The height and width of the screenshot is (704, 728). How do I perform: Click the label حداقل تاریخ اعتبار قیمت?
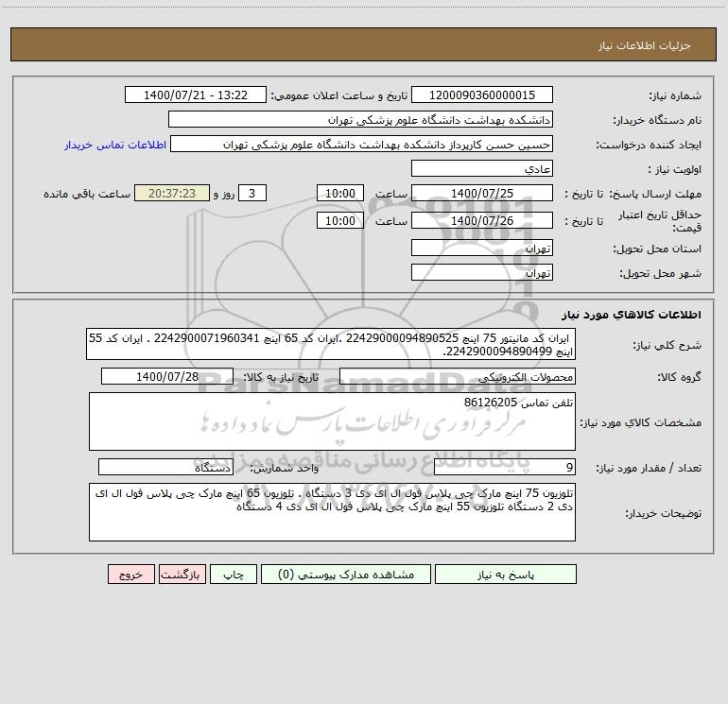click(660, 221)
